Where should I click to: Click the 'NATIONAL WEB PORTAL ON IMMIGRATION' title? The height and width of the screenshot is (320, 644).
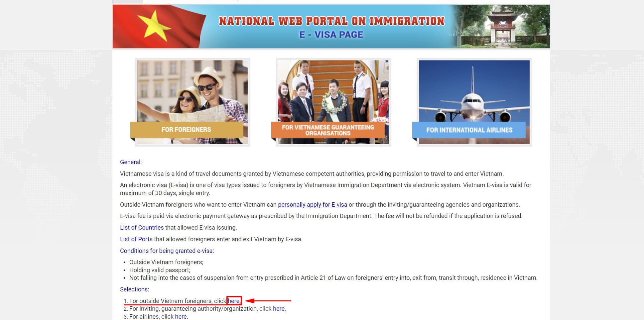coord(331,21)
